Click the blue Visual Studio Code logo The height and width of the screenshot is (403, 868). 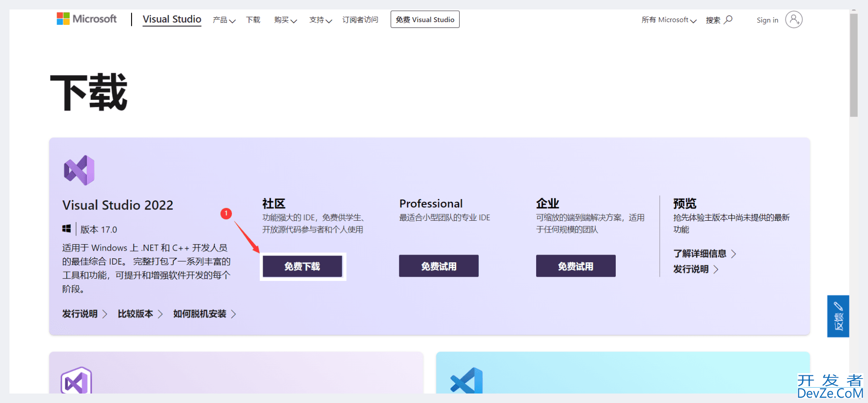click(x=467, y=381)
